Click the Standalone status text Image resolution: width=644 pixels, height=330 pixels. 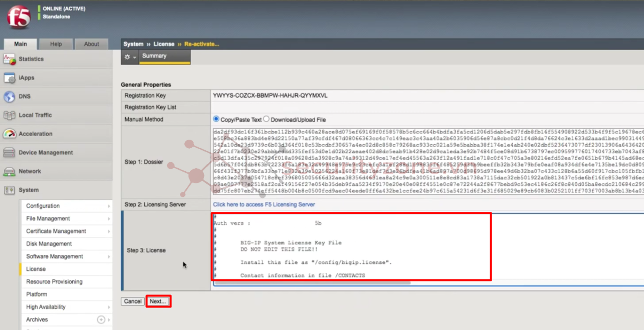pos(56,17)
